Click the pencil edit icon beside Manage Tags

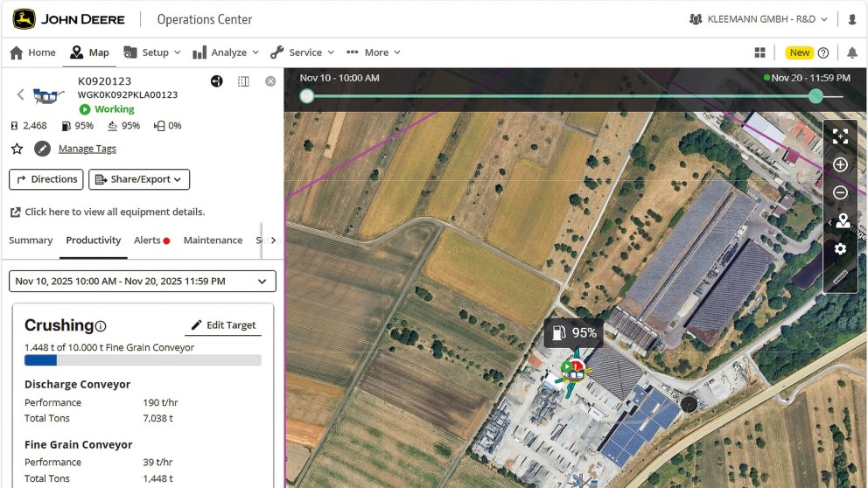[x=42, y=149]
